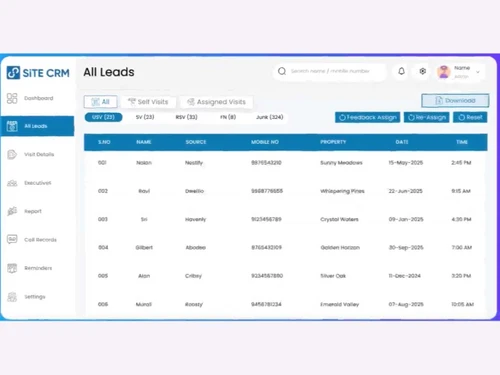Screen dimensions: 500x375
Task: Click the Executives sidebar icon
Action: (x=12, y=183)
